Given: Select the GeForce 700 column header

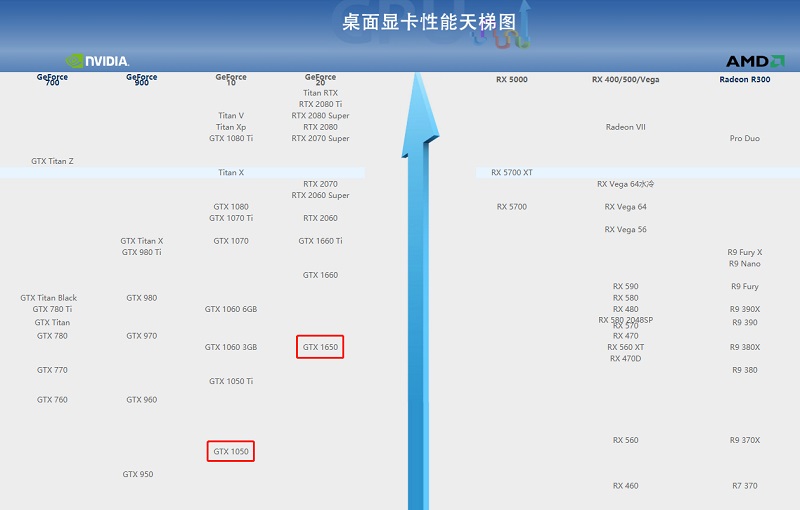Looking at the screenshot, I should [52, 79].
